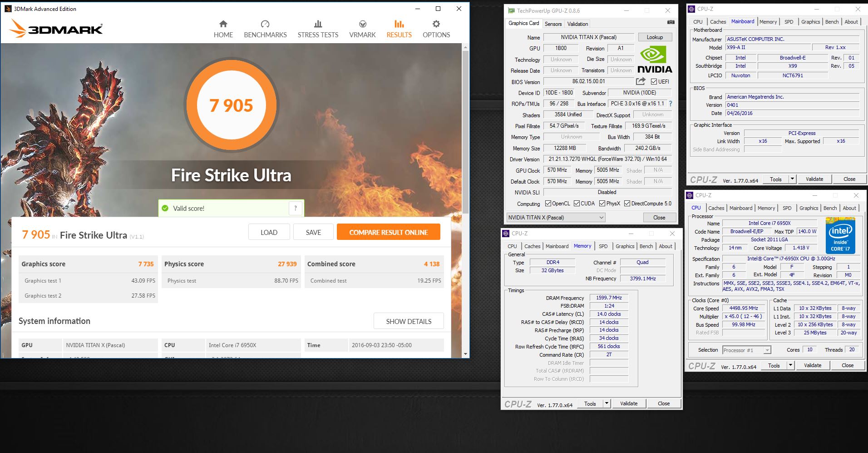Open Graphics tab in CPU-Z Mainboard window
868x453 pixels.
coord(810,22)
